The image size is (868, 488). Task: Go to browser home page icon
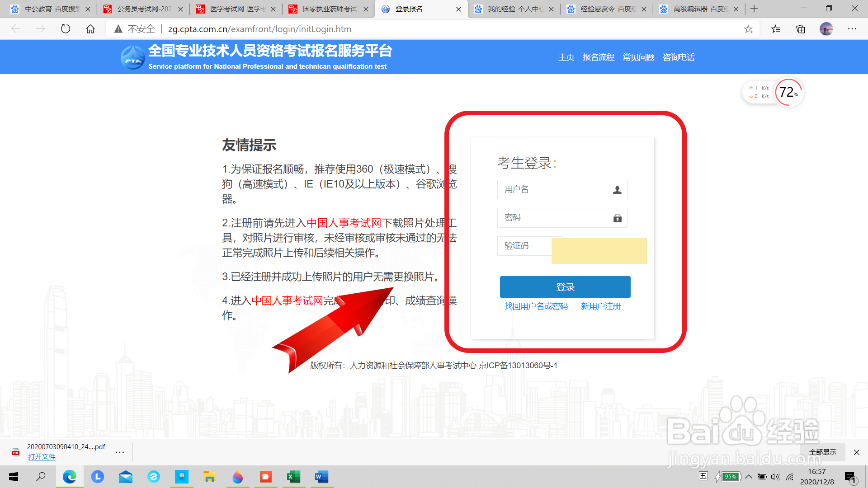click(90, 29)
